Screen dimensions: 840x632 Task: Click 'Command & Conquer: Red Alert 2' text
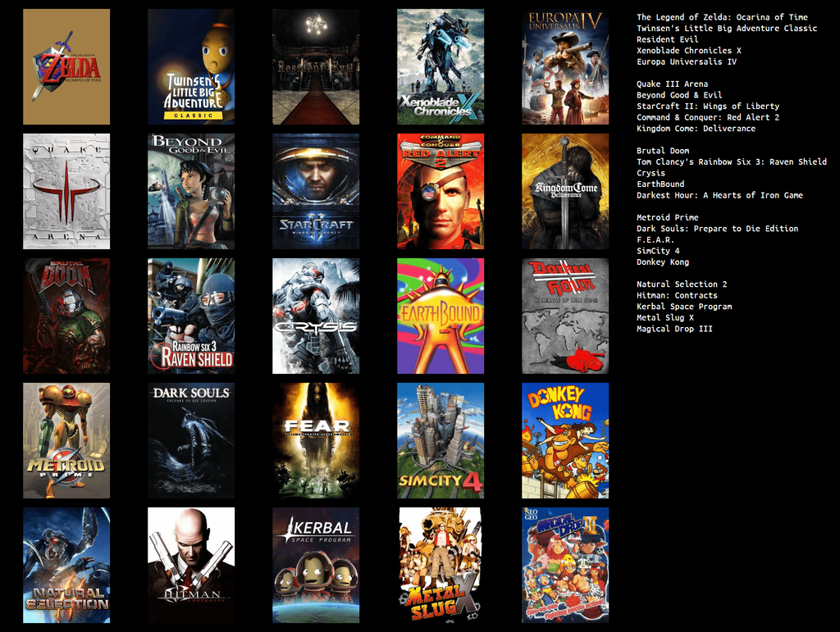click(708, 117)
